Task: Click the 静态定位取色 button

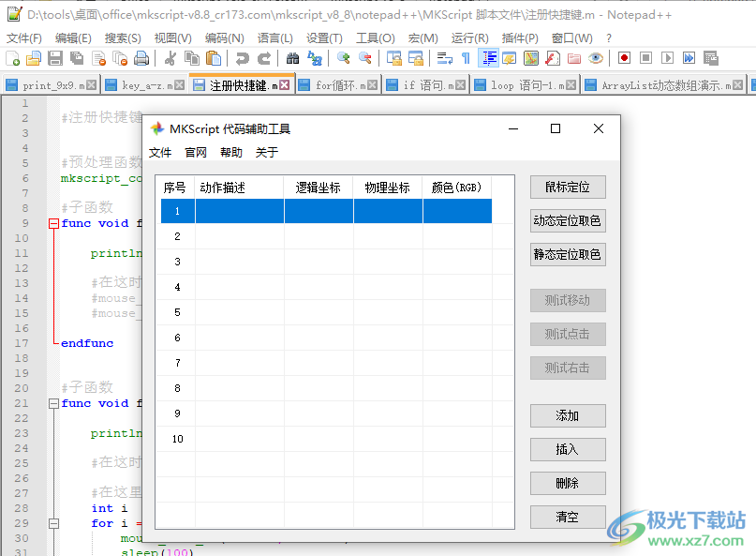Action: click(568, 255)
